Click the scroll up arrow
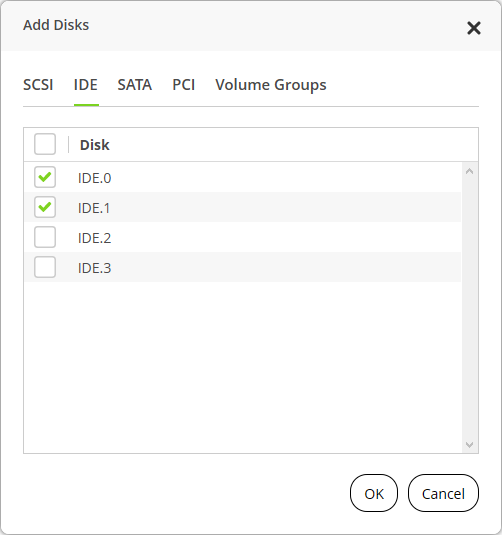Image resolution: width=502 pixels, height=535 pixels. coord(470,171)
